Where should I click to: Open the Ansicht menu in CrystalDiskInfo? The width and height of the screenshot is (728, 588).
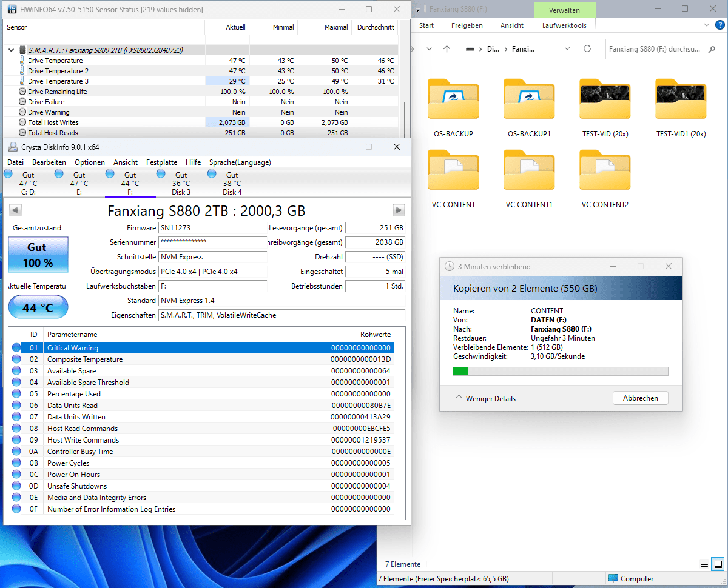point(126,162)
